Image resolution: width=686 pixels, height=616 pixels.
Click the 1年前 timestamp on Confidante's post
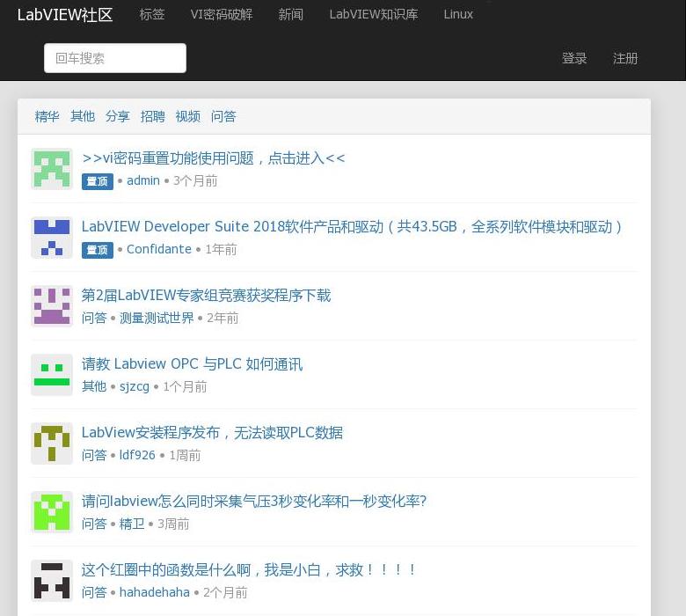click(221, 250)
